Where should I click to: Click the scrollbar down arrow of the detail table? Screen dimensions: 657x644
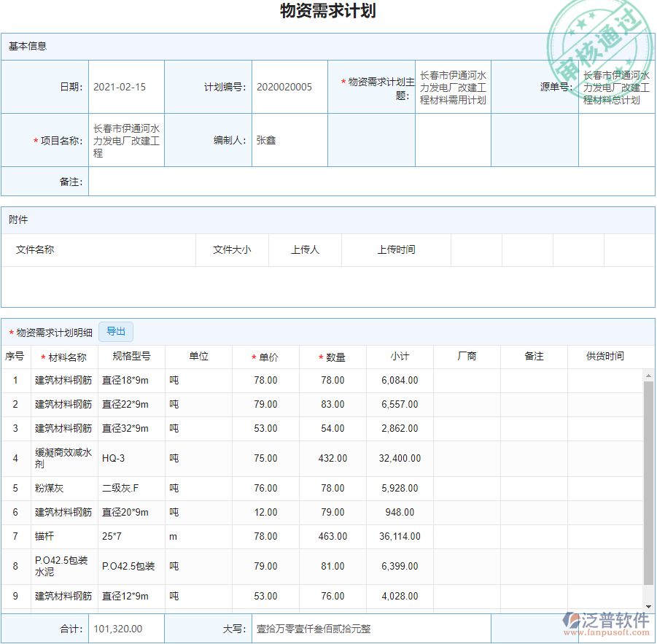tap(648, 605)
